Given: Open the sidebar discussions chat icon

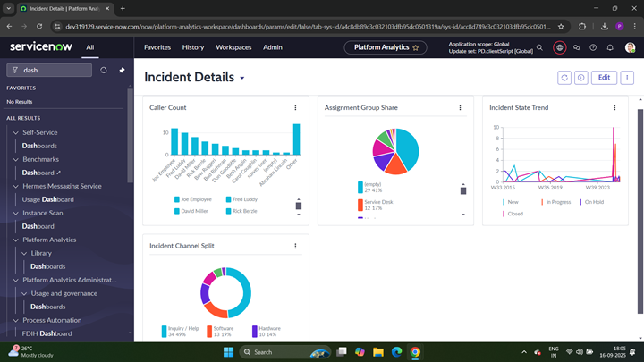Looking at the screenshot, I should pyautogui.click(x=577, y=47).
